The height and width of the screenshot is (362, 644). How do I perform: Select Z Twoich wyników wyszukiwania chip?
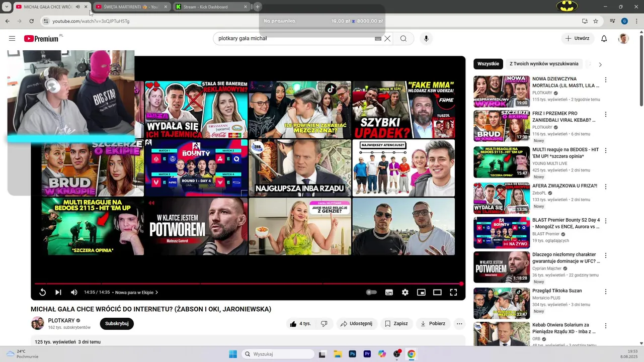click(544, 64)
